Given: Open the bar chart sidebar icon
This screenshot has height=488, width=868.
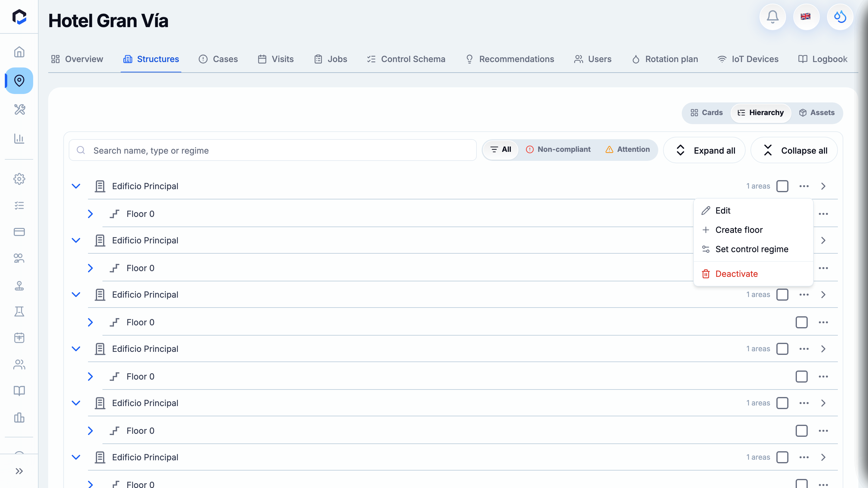Looking at the screenshot, I should (19, 139).
